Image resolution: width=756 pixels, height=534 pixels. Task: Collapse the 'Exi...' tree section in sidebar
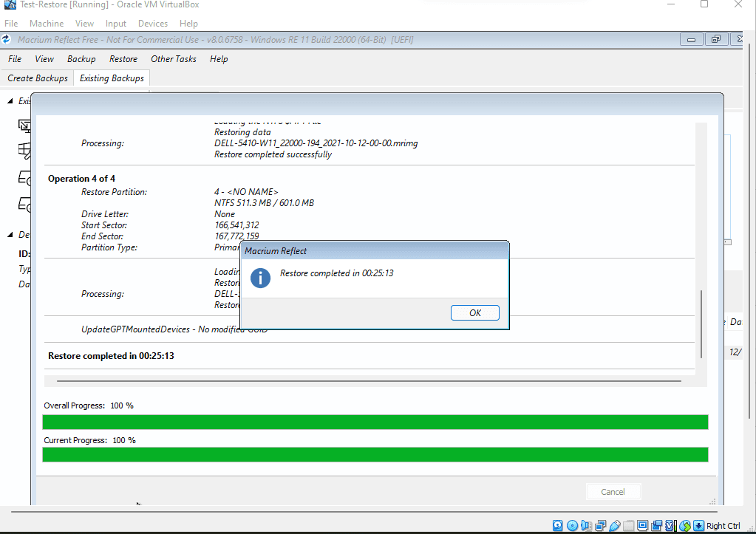tap(10, 100)
